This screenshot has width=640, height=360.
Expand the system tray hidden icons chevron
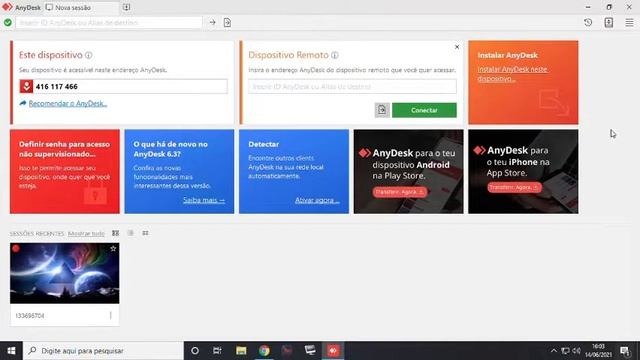click(x=553, y=351)
